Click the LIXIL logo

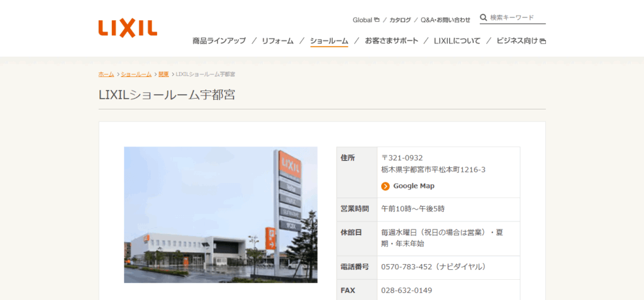(x=128, y=28)
